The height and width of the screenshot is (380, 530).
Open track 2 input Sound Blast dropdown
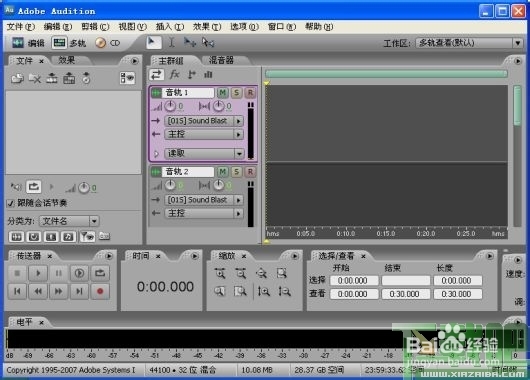(204, 200)
